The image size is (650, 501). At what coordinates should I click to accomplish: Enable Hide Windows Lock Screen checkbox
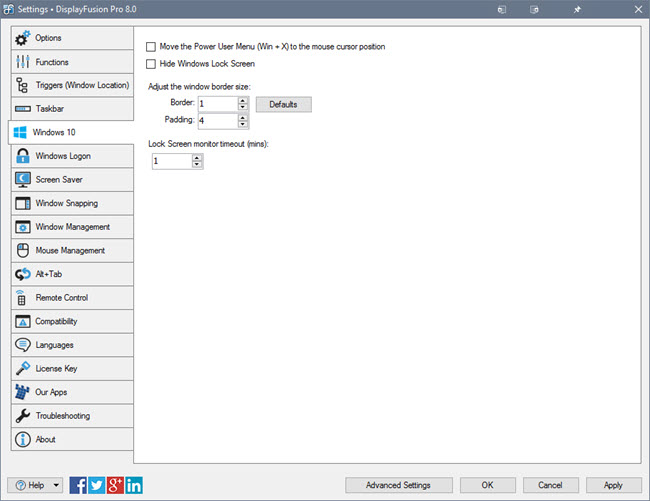[x=151, y=64]
